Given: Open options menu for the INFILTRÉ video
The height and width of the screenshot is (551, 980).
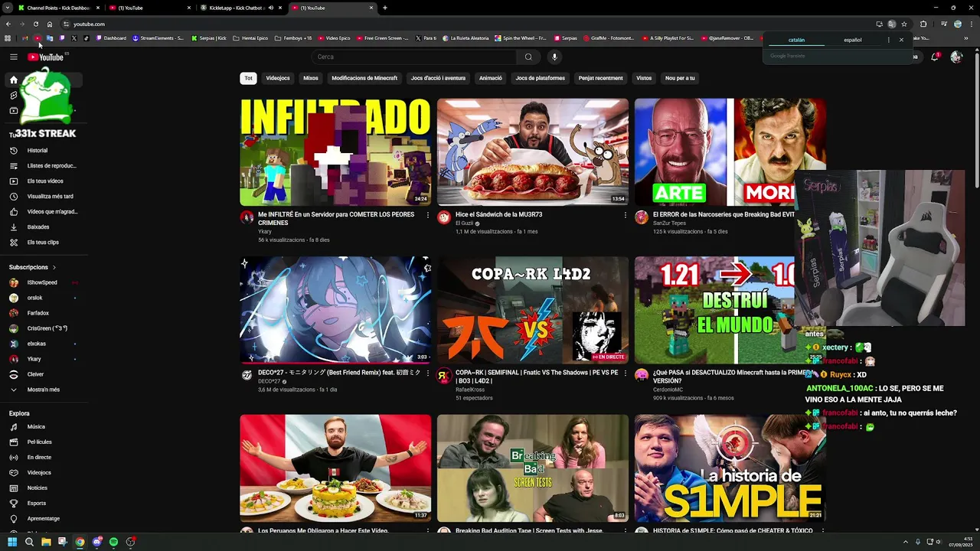Looking at the screenshot, I should (x=428, y=215).
